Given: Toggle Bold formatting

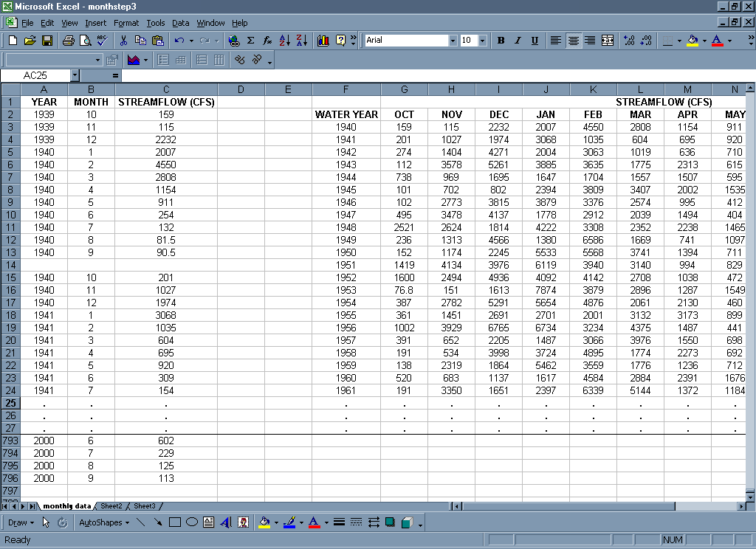Looking at the screenshot, I should coord(501,41).
